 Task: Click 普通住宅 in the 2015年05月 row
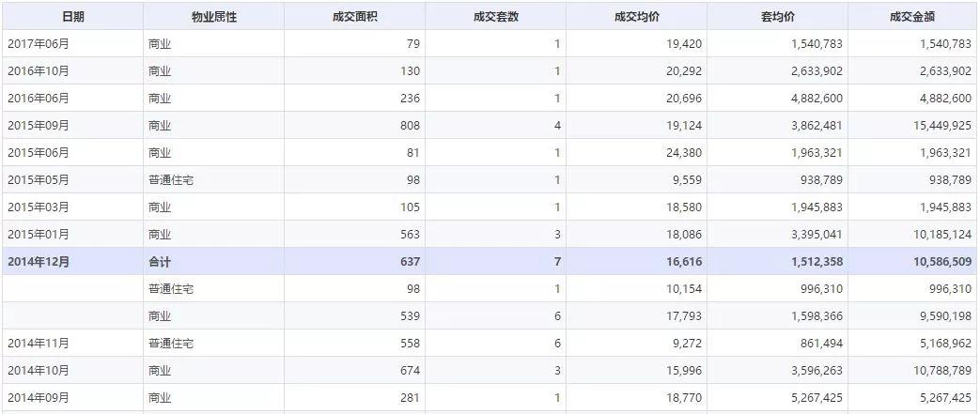[171, 180]
